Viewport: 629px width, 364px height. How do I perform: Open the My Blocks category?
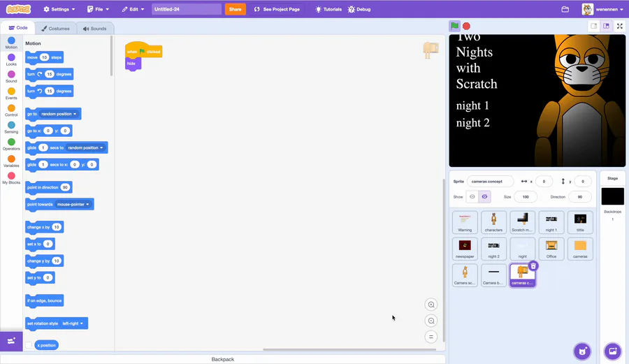11,178
